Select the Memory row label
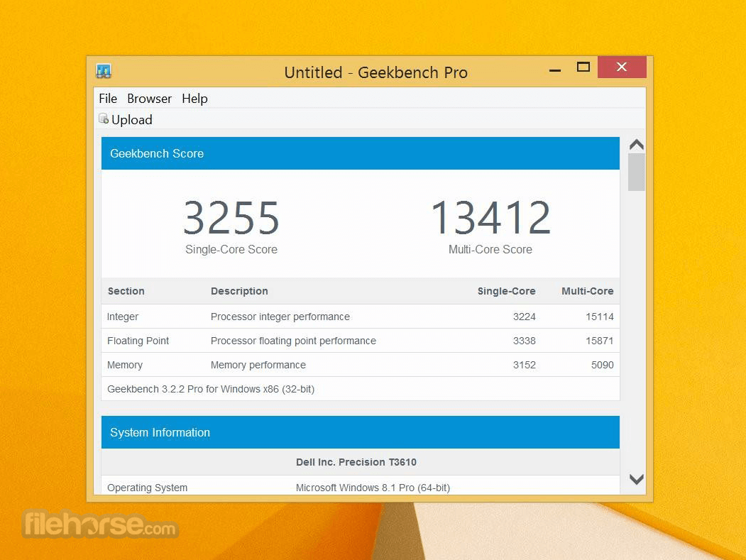 point(125,365)
